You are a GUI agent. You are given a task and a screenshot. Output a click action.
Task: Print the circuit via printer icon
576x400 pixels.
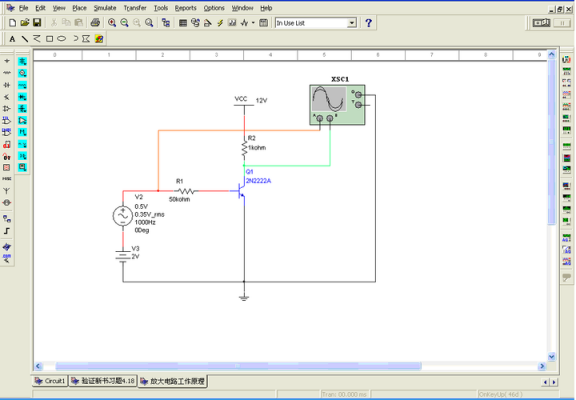[x=95, y=23]
